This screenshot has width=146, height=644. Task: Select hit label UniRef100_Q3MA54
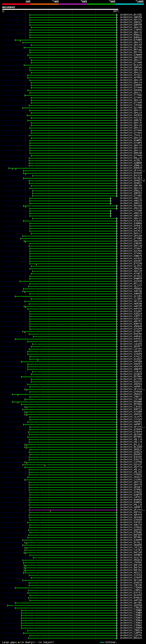(x=131, y=85)
